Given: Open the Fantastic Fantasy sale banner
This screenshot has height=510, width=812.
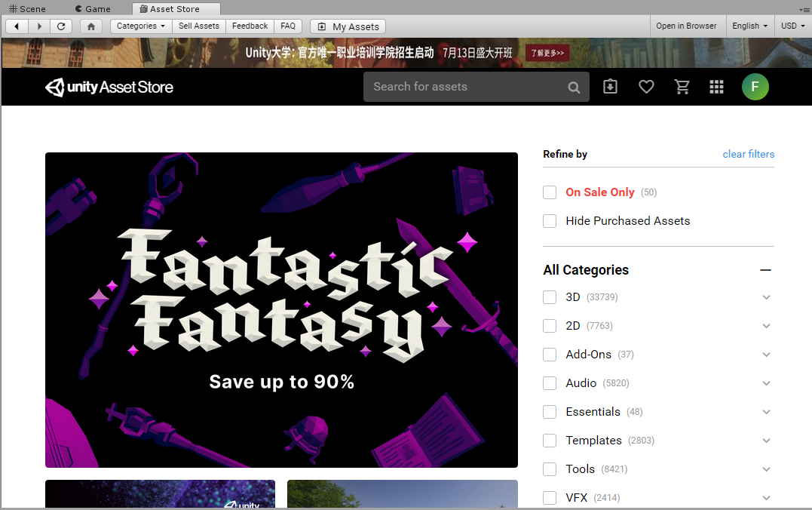Looking at the screenshot, I should pyautogui.click(x=281, y=310).
